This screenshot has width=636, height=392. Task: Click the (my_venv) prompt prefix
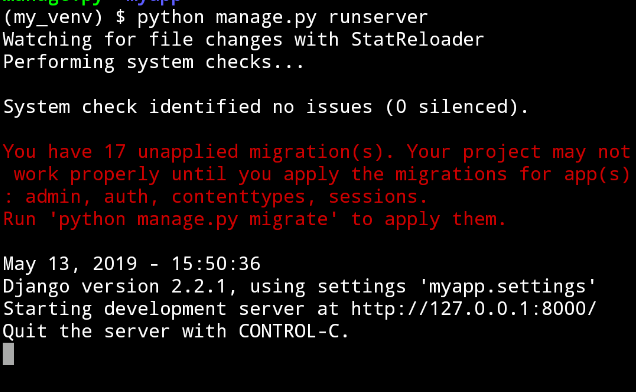click(53, 18)
